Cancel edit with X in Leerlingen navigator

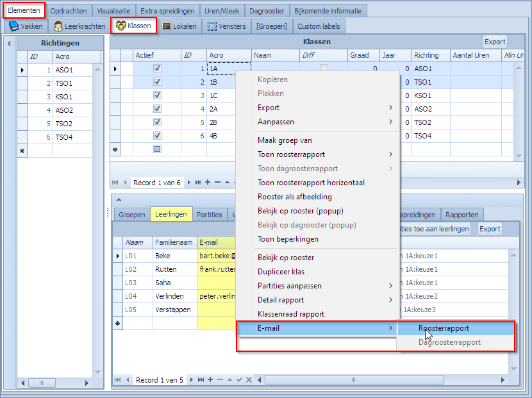(249, 379)
